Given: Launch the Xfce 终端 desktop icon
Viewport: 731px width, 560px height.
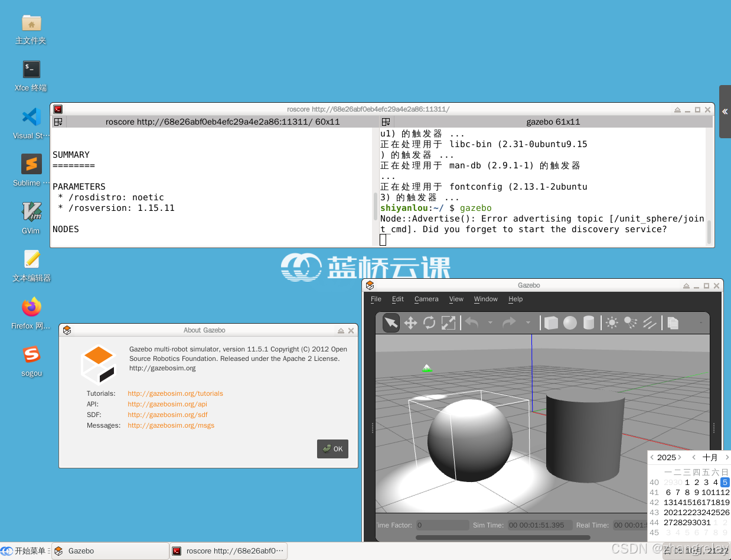Looking at the screenshot, I should click(x=31, y=76).
